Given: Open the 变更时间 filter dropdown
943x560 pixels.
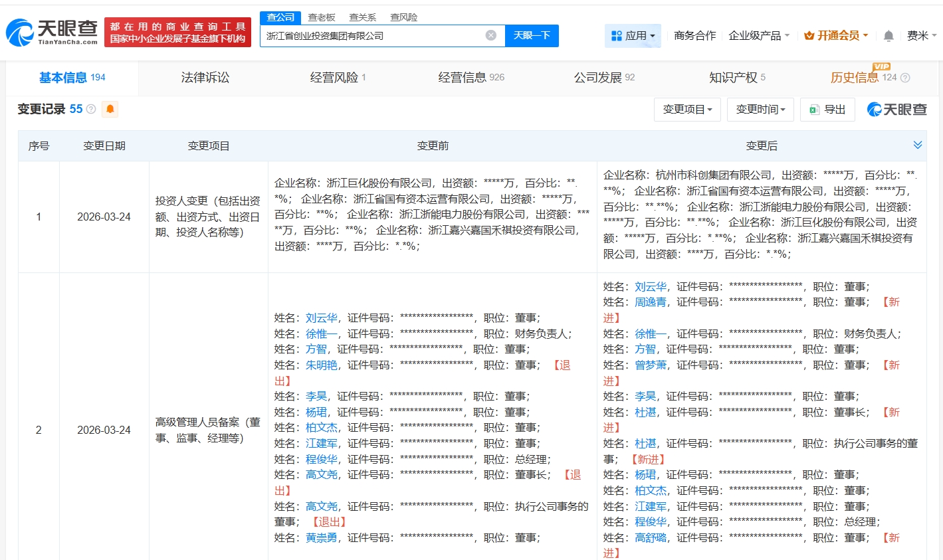Looking at the screenshot, I should coord(760,110).
